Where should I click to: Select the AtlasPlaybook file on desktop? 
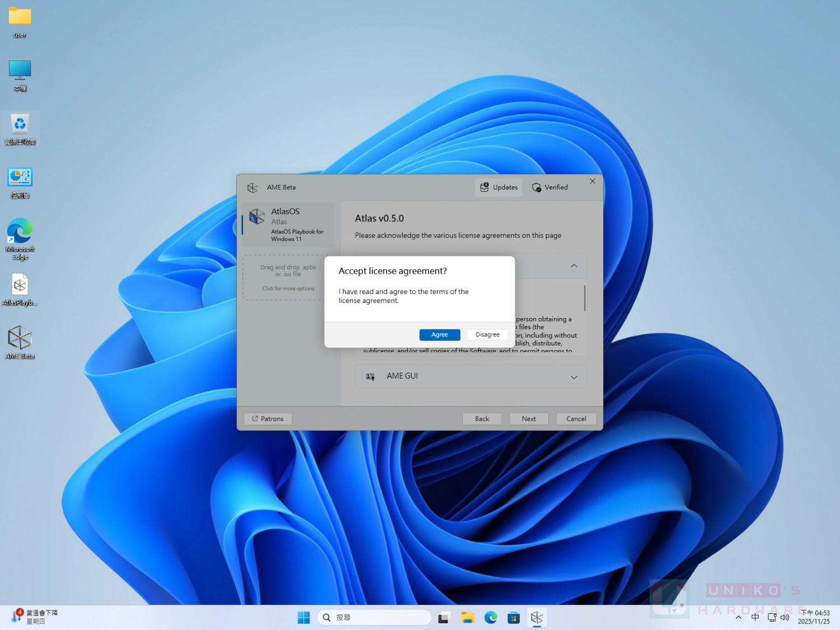click(x=20, y=289)
